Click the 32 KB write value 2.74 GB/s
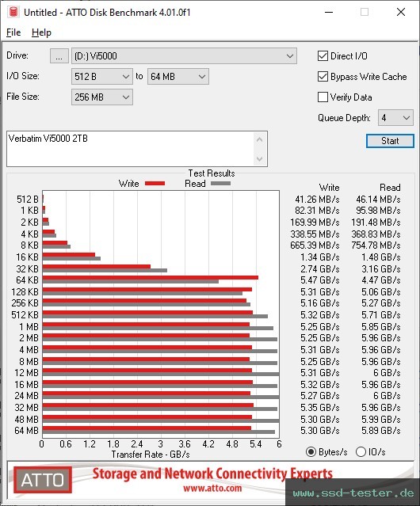Viewport: 420px width, 506px height. 320,268
